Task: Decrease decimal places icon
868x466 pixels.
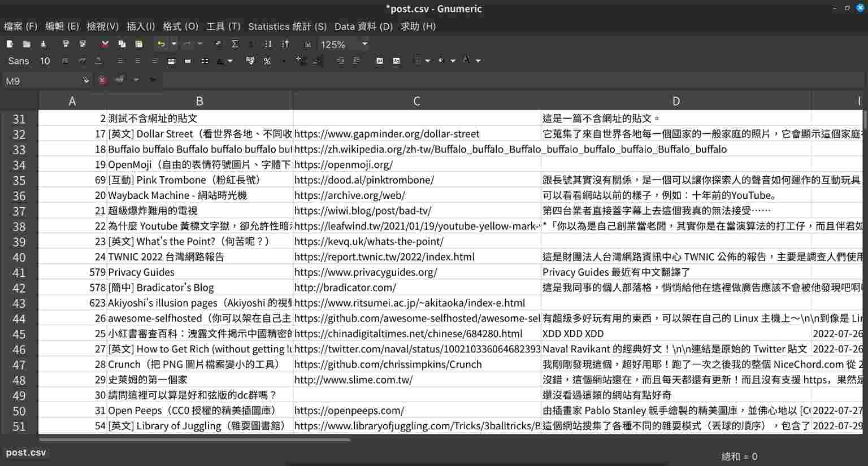Action: (x=318, y=61)
